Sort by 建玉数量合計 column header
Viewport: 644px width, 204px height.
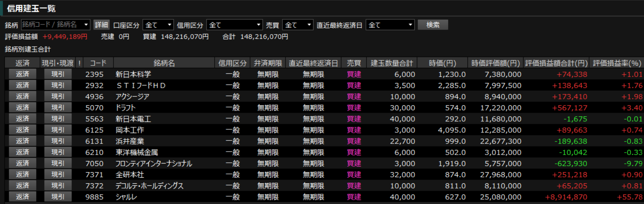[392, 63]
